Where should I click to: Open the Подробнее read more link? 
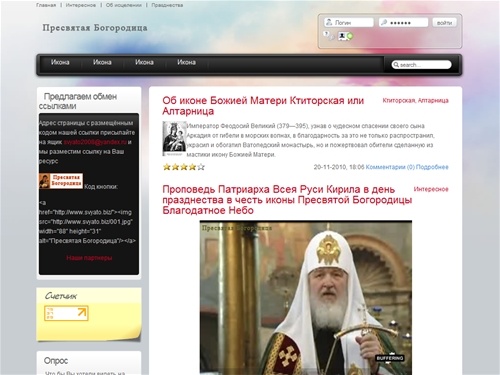[432, 167]
